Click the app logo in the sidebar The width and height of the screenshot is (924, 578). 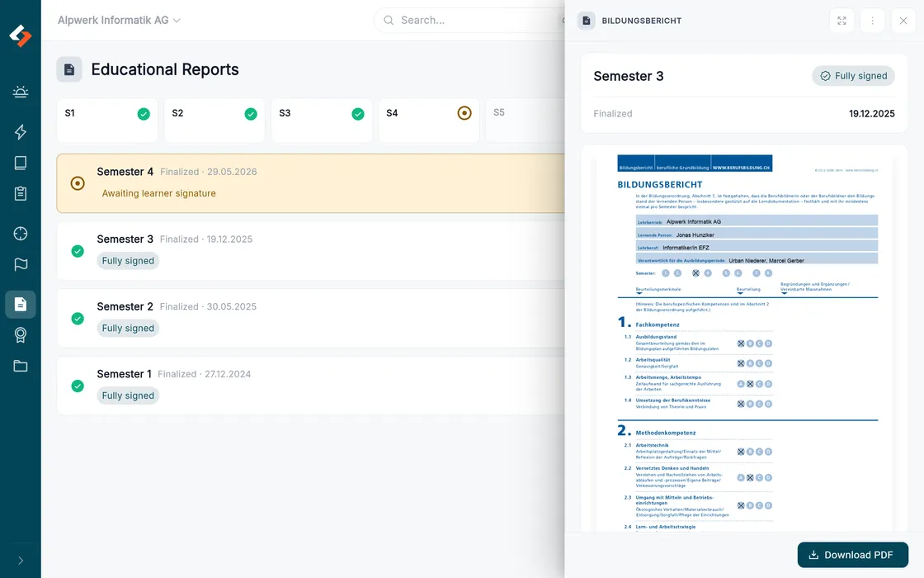(x=21, y=36)
